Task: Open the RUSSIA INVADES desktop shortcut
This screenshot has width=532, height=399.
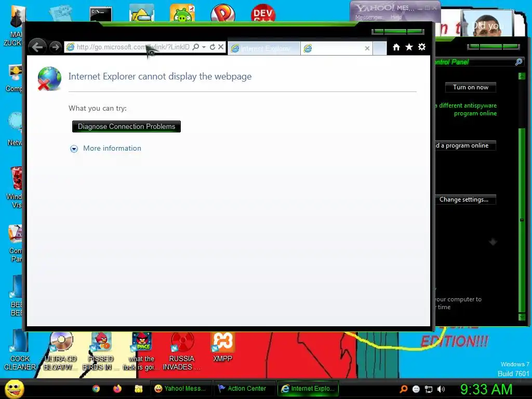Action: [181, 352]
